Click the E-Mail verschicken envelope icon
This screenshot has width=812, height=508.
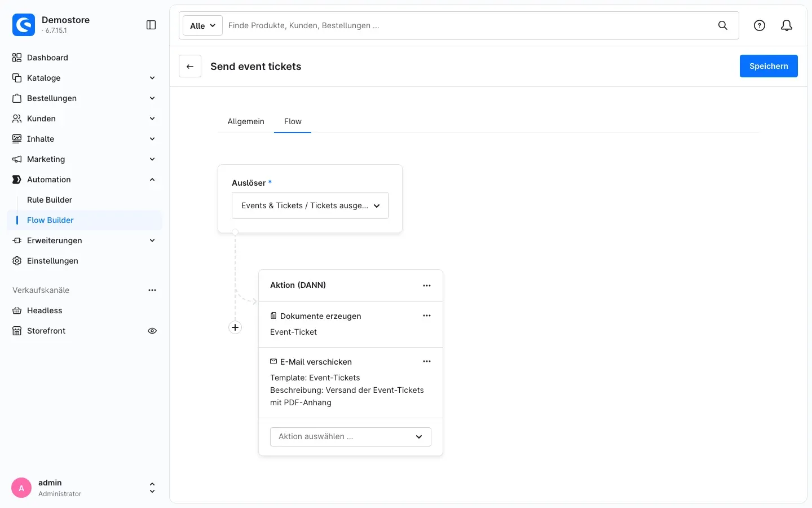coord(273,361)
